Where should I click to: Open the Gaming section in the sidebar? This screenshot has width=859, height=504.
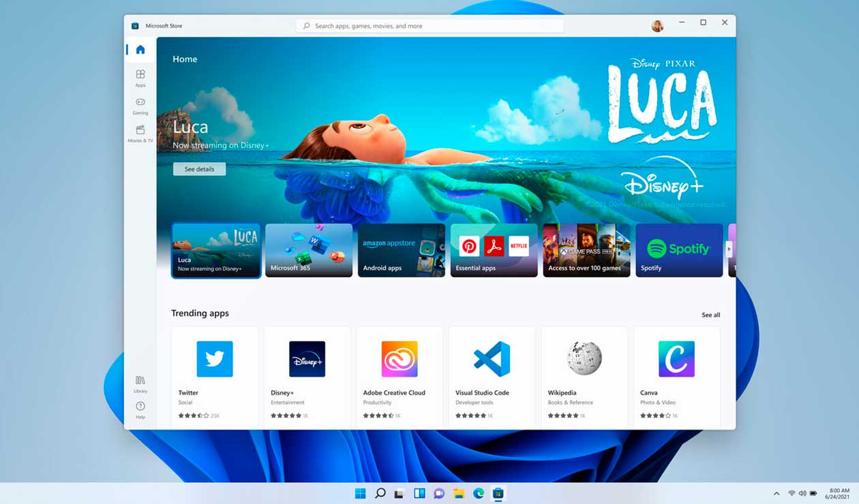[x=140, y=106]
